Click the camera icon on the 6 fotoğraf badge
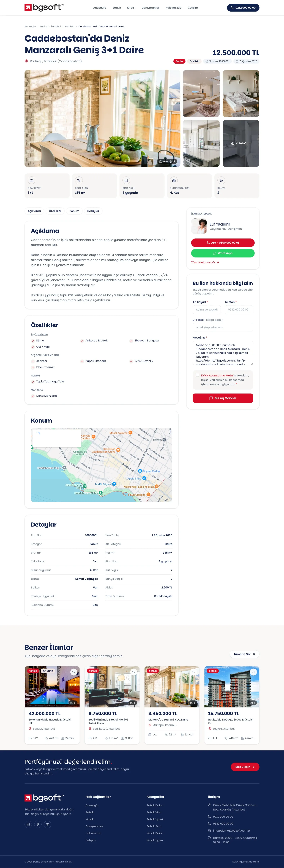The height and width of the screenshot is (868, 284). point(161,161)
